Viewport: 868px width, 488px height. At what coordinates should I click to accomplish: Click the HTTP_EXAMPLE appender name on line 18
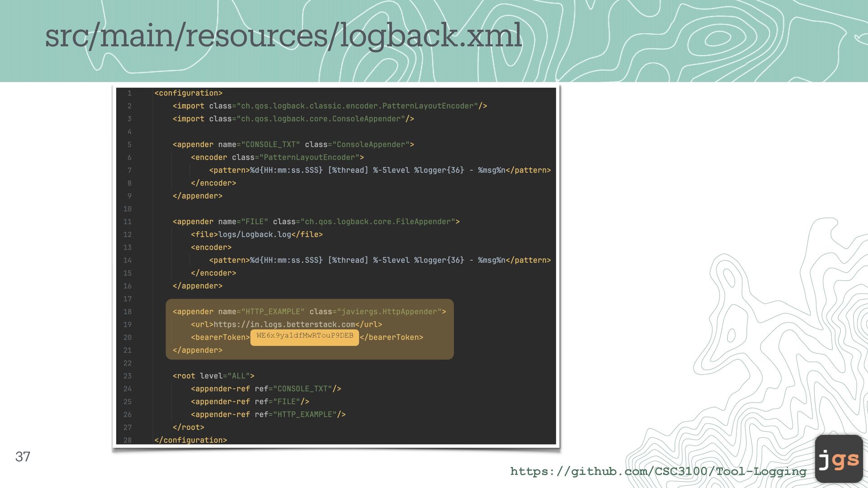tap(273, 312)
